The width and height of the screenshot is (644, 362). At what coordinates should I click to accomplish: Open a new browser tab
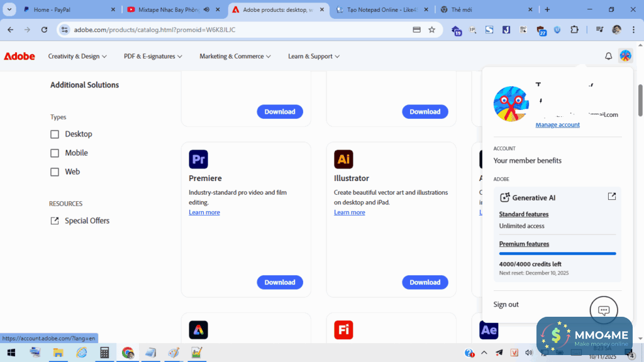[547, 9]
